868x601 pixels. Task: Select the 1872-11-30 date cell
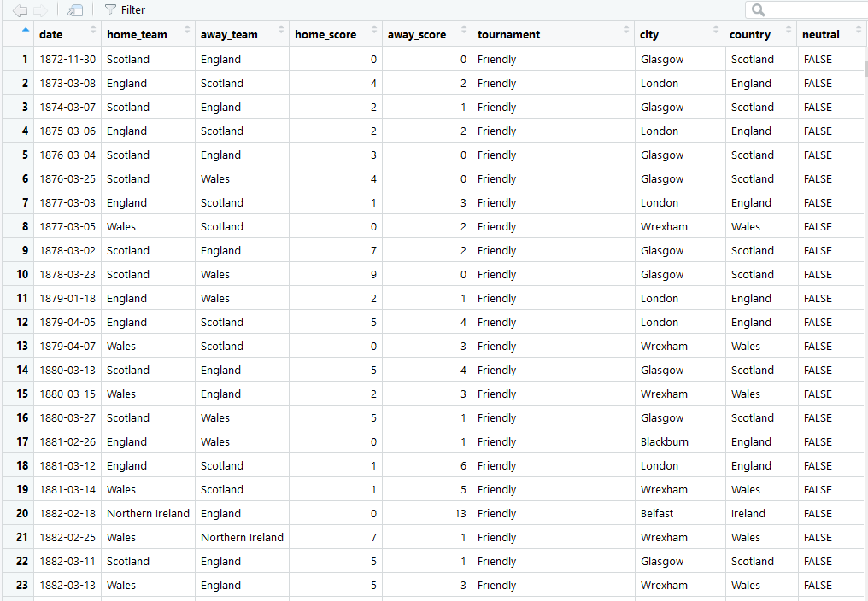tap(67, 60)
